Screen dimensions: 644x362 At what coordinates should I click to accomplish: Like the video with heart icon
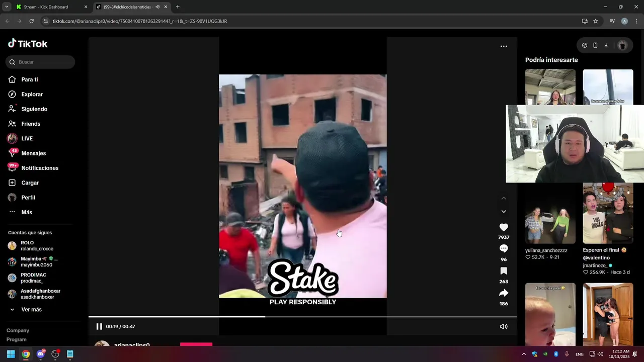coord(504,227)
